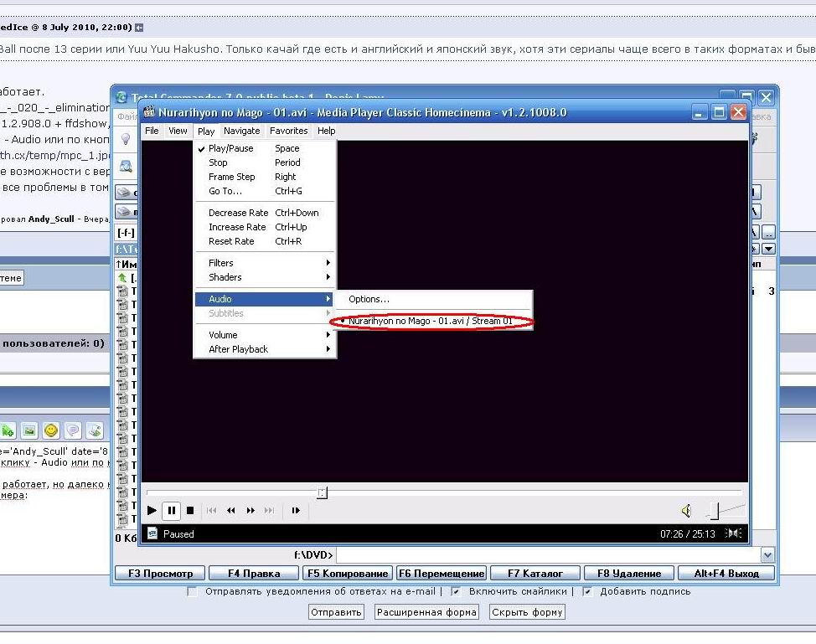Click the Skip Back (previous) button
816x644 pixels.
211,510
